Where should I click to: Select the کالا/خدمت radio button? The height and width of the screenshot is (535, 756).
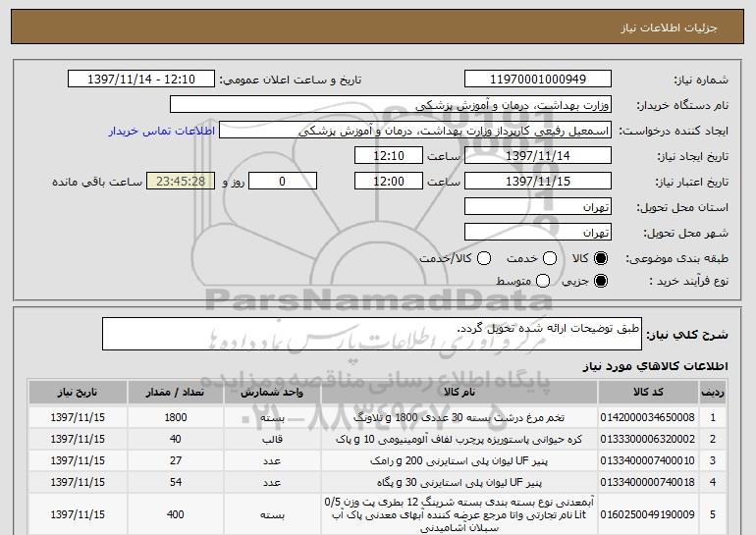pos(484,258)
